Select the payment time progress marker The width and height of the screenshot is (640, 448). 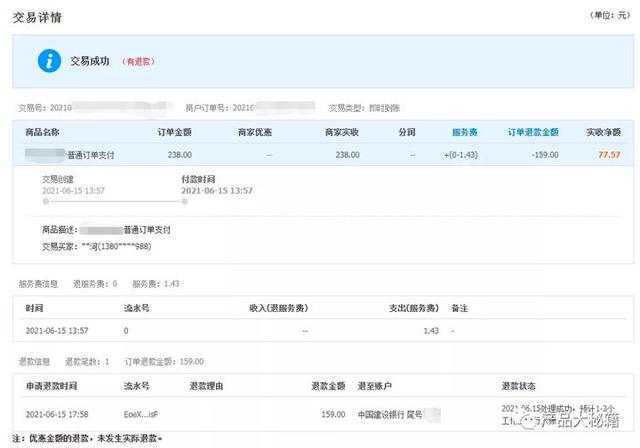click(171, 201)
